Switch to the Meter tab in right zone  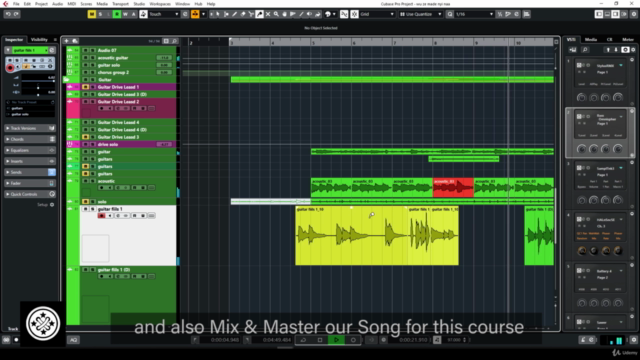[x=628, y=40]
